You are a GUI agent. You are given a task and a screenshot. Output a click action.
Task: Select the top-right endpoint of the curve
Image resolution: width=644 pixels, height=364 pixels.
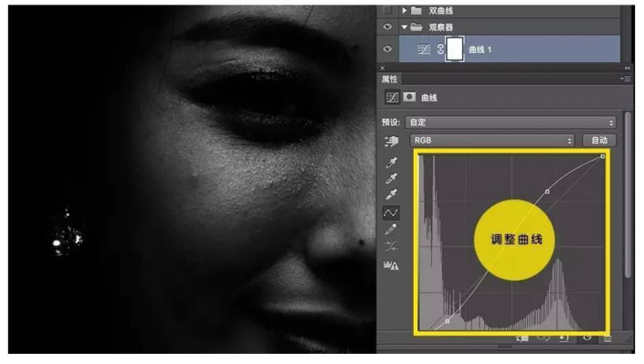click(x=603, y=156)
